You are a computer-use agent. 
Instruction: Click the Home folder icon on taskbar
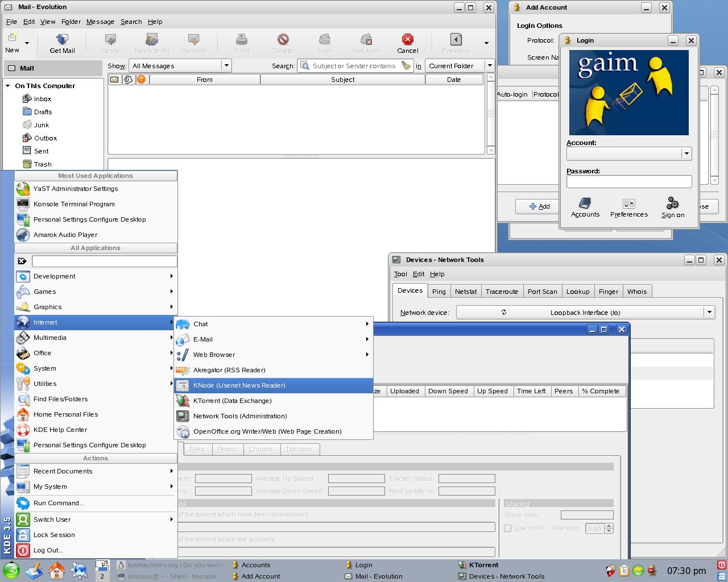pyautogui.click(x=56, y=570)
